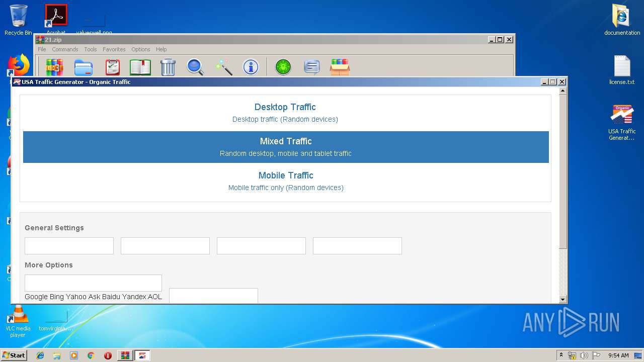Open Internet Explorer from the taskbar
Viewport: 644px width, 362px height.
[x=40, y=355]
